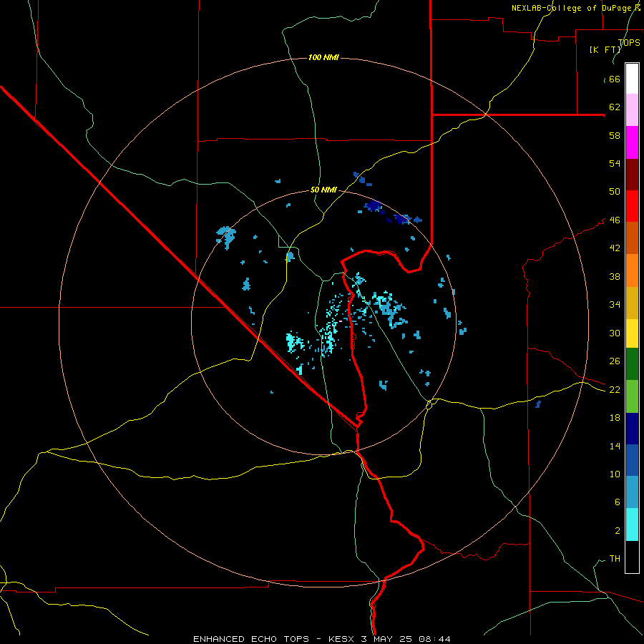
Task: Click the '100 NMI' range ring label
Action: (323, 57)
